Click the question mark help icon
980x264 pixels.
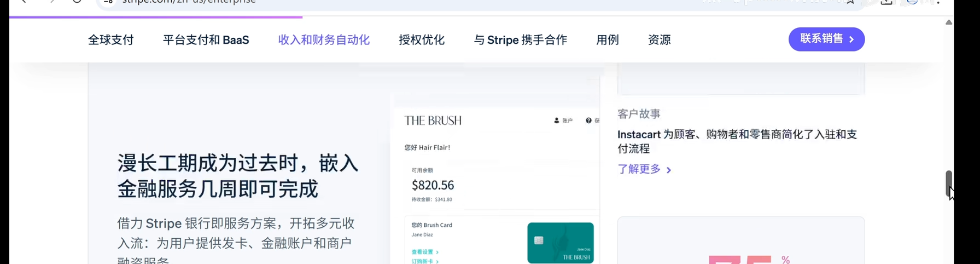click(x=588, y=120)
